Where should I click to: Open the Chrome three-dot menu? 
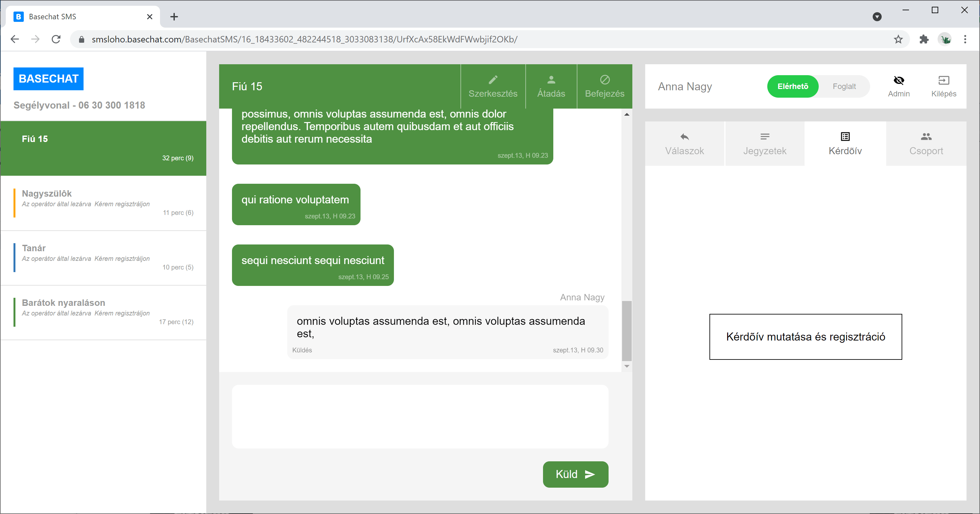(x=965, y=39)
